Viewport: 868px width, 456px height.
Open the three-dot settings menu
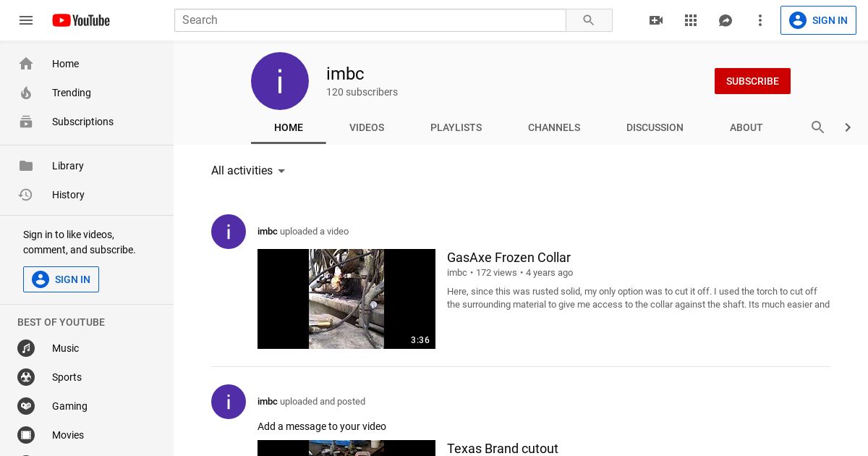point(760,20)
